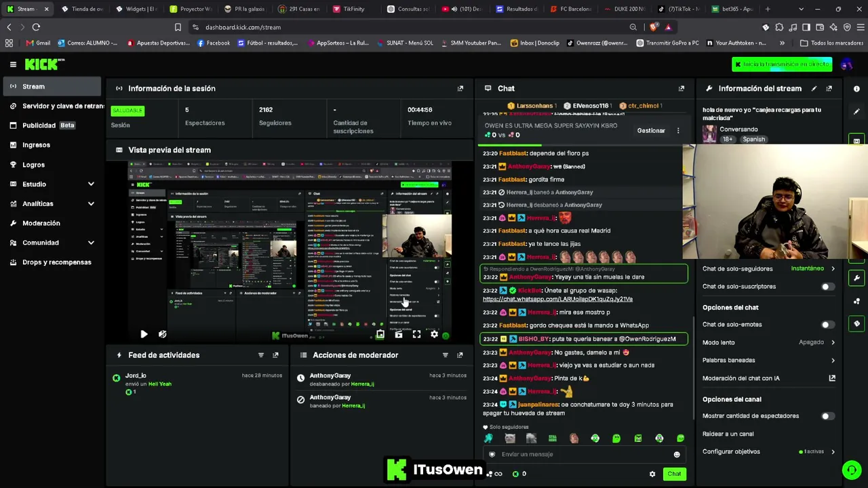868x488 pixels.
Task: Open Herrera_ij link on the desbaneado entry
Action: click(362, 384)
